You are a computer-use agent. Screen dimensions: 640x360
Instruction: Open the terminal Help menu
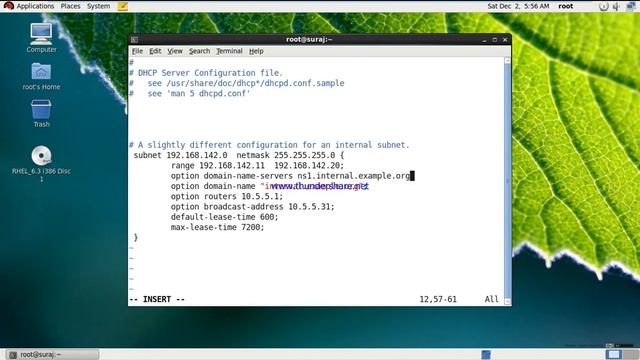pos(256,51)
